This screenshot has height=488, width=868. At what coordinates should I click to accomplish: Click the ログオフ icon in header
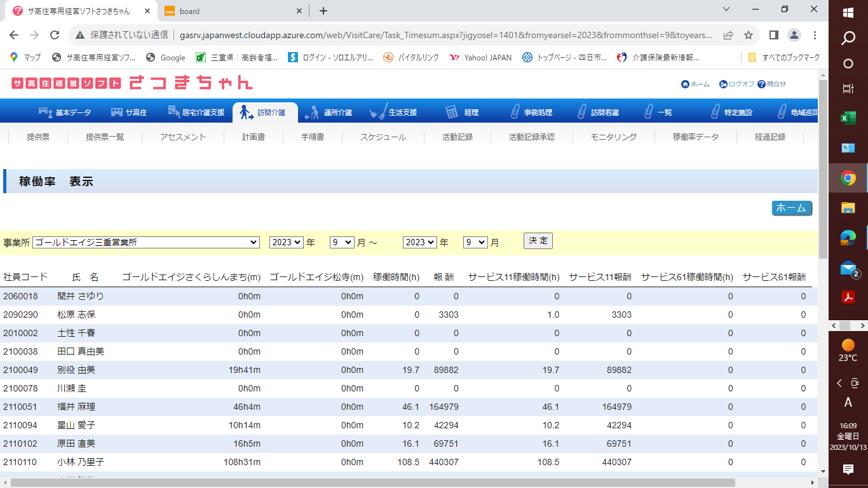pyautogui.click(x=723, y=84)
